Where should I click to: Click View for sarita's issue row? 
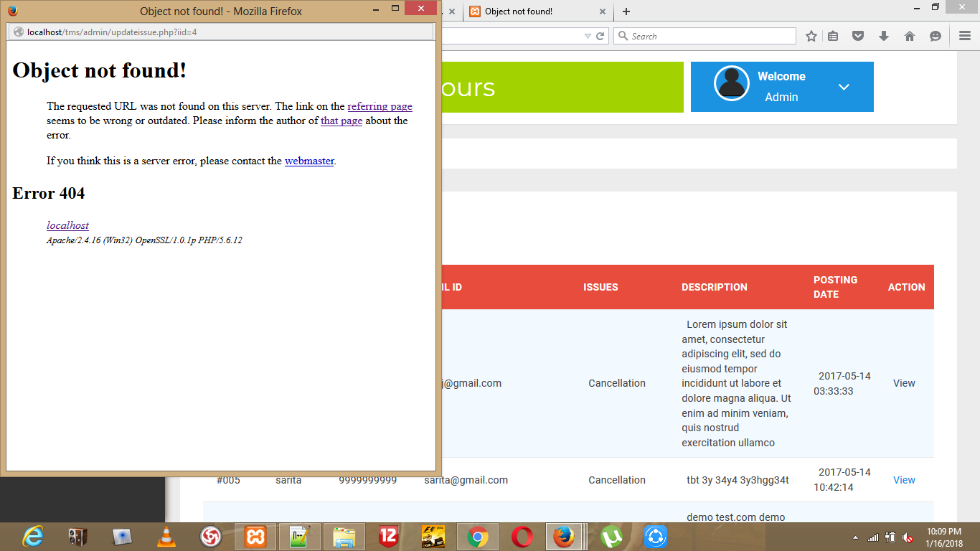point(904,480)
